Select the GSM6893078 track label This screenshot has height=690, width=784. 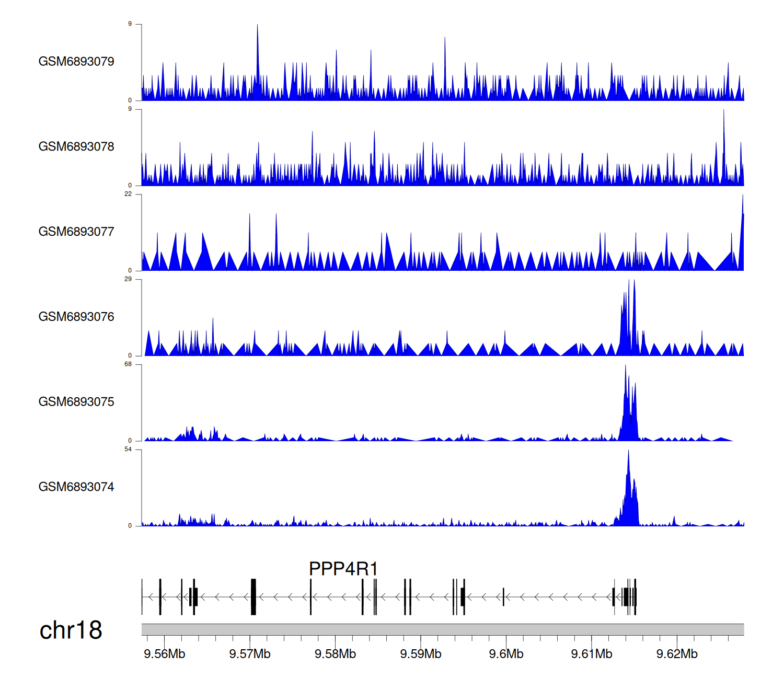point(76,147)
